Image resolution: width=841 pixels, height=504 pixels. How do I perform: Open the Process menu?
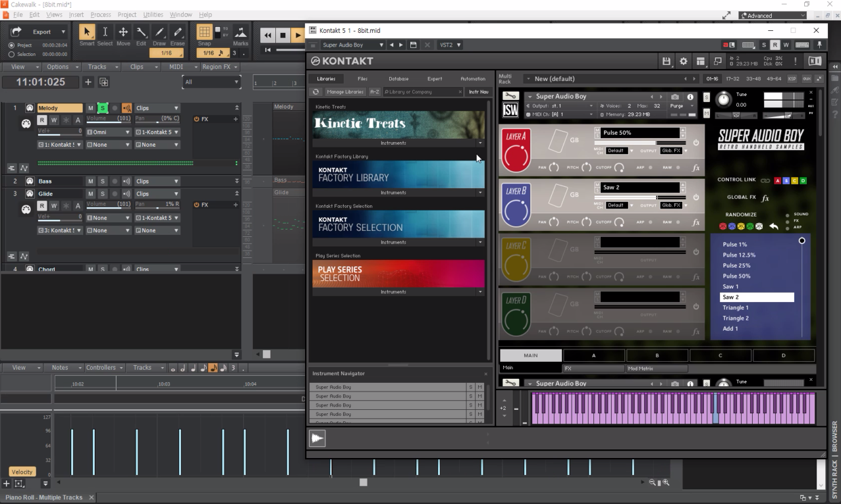[100, 14]
